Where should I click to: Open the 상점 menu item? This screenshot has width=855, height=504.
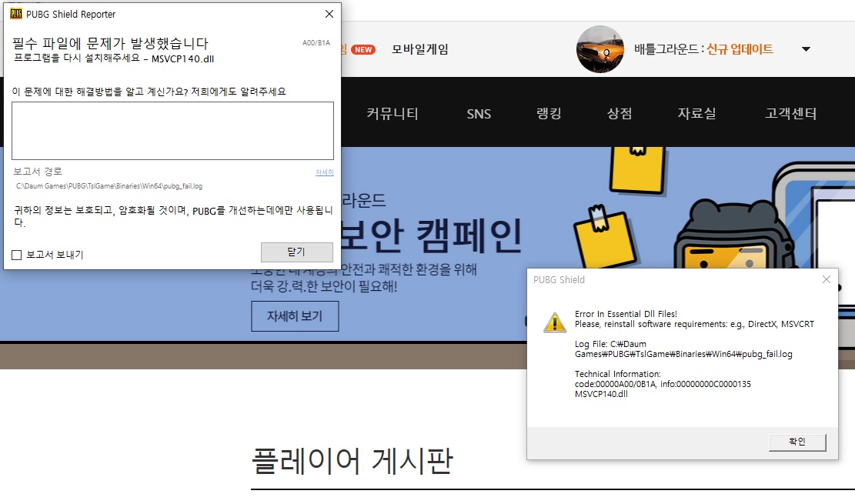point(620,113)
